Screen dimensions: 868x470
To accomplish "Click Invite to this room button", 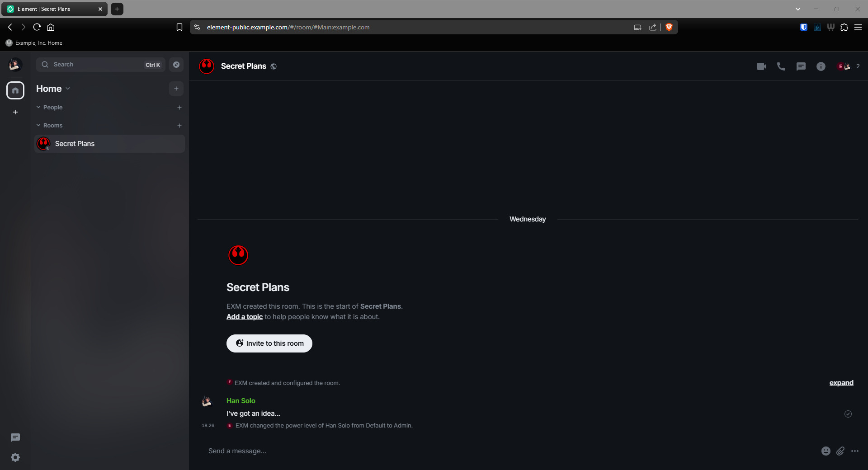I will pos(269,343).
